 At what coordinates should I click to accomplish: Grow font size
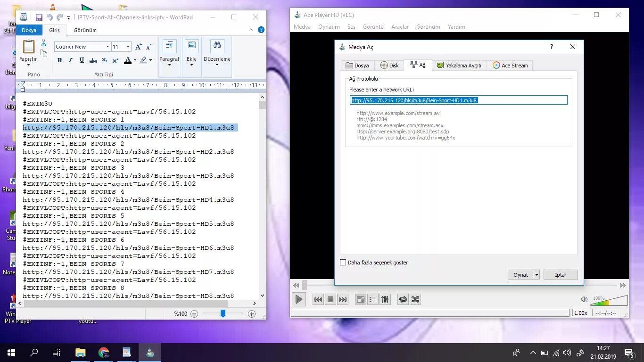click(138, 47)
